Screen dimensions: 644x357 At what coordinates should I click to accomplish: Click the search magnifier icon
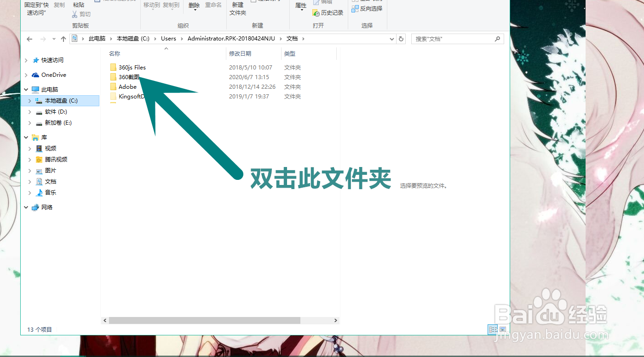[497, 39]
